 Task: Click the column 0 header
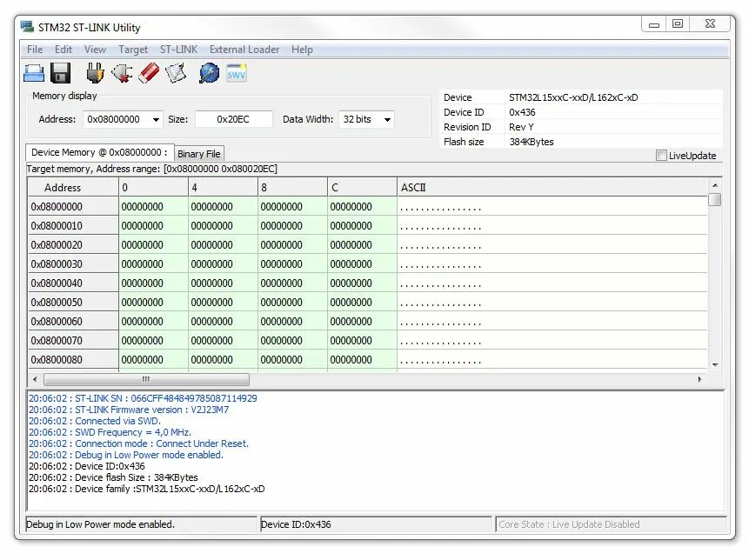[153, 188]
